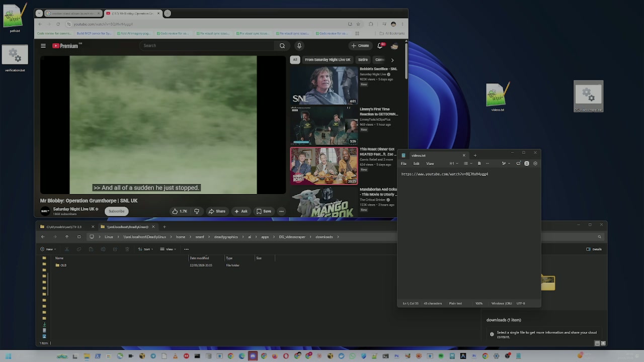Screen dimensions: 644x362
Task: Switch to the first Chrome tab
Action: (x=73, y=14)
